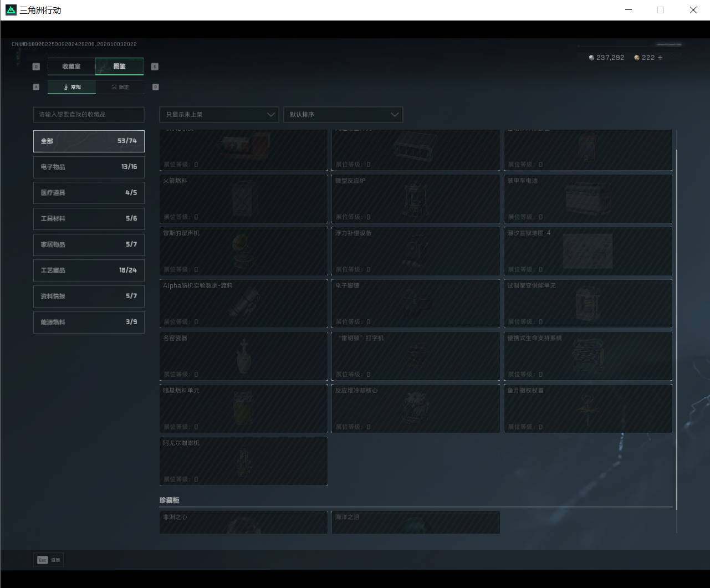Select the 微型反应炉 item card
Viewport: 710px width, 588px height.
pos(416,198)
